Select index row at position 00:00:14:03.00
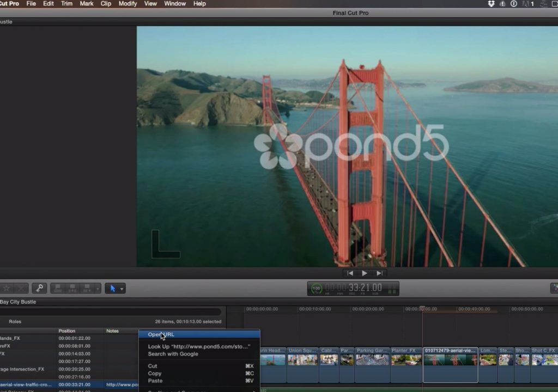 [x=69, y=354]
